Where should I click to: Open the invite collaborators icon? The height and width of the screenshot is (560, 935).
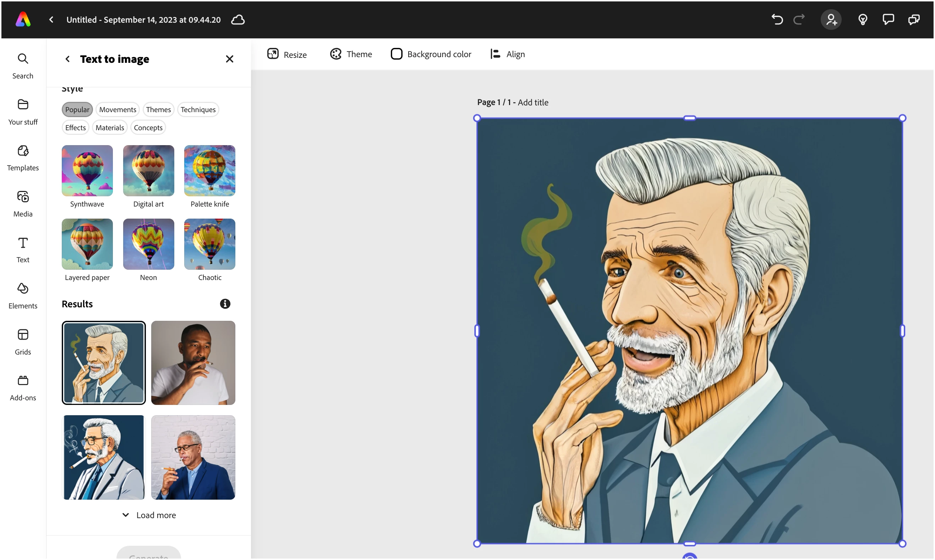831,19
